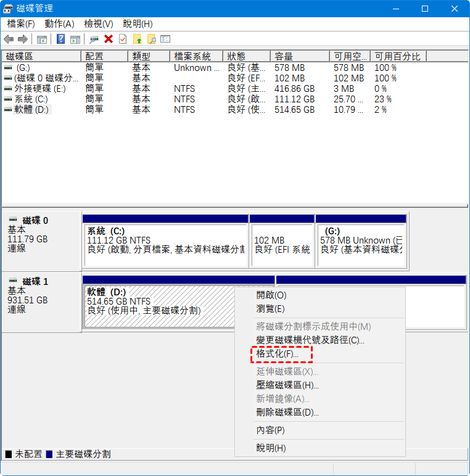Select 壓縮磁碟區(H)... in context menu

coord(320,385)
